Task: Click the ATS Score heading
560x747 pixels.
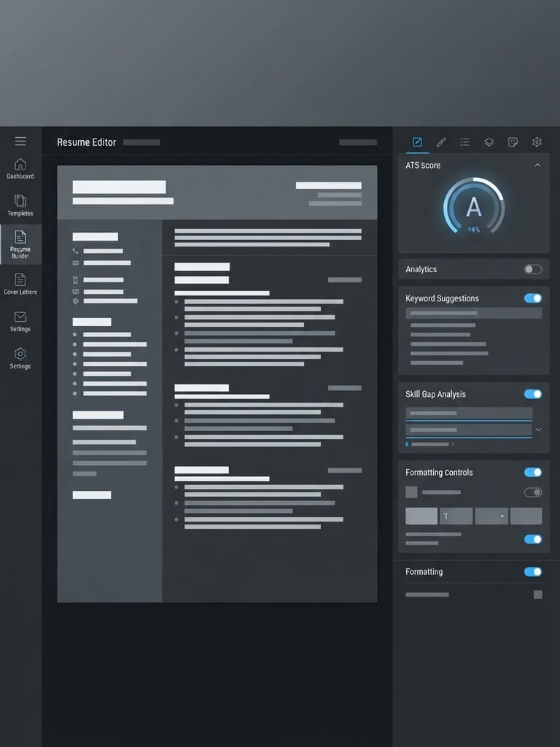Action: [423, 166]
